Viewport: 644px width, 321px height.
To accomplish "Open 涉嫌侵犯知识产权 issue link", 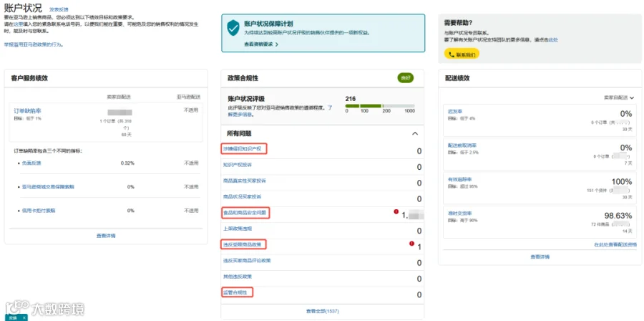I will pyautogui.click(x=242, y=149).
